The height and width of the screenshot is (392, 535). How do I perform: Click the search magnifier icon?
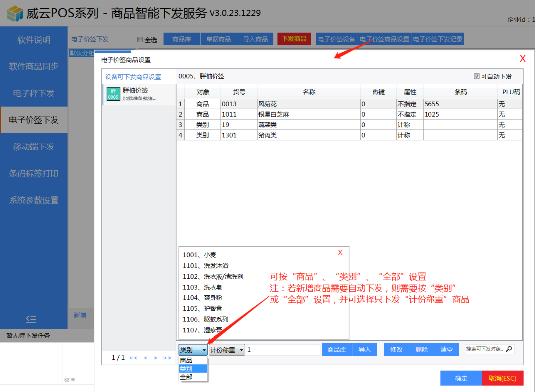pyautogui.click(x=508, y=349)
